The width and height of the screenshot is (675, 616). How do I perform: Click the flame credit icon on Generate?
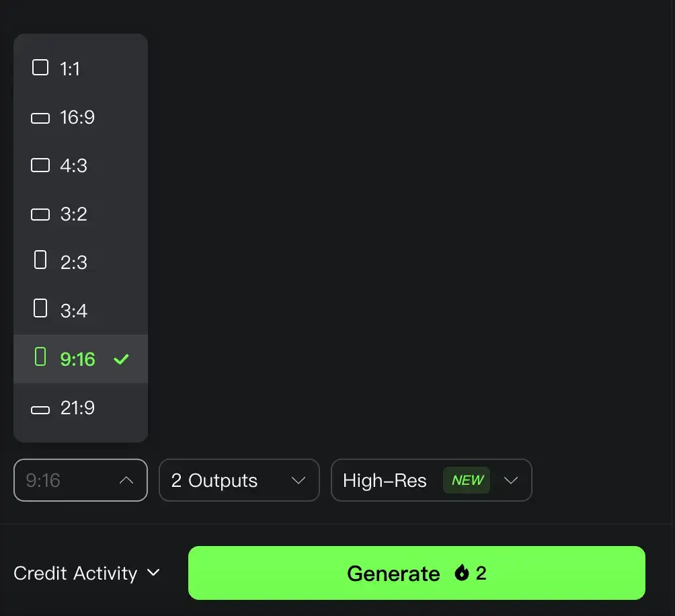(461, 573)
